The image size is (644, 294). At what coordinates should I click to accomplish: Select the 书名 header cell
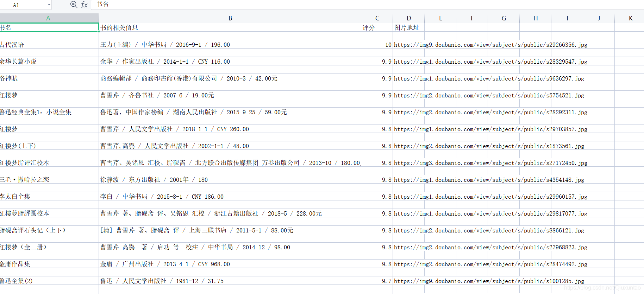[49, 27]
